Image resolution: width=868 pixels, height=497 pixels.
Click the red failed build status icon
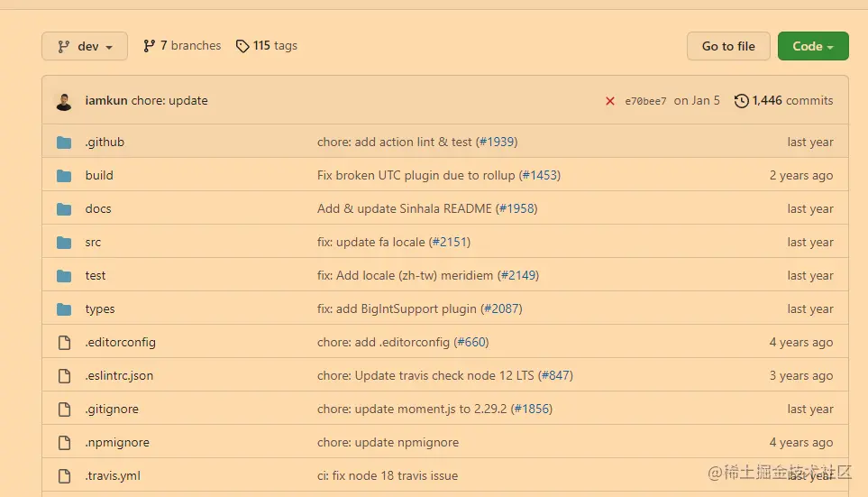610,101
